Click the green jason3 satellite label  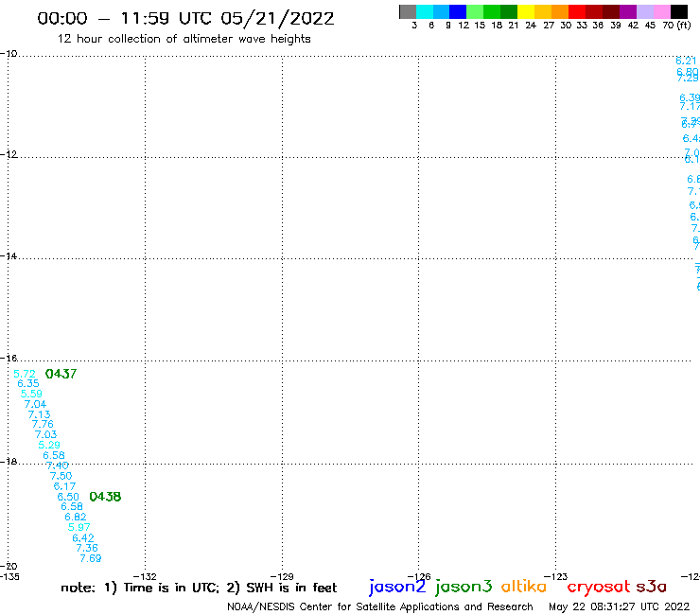pos(464,587)
